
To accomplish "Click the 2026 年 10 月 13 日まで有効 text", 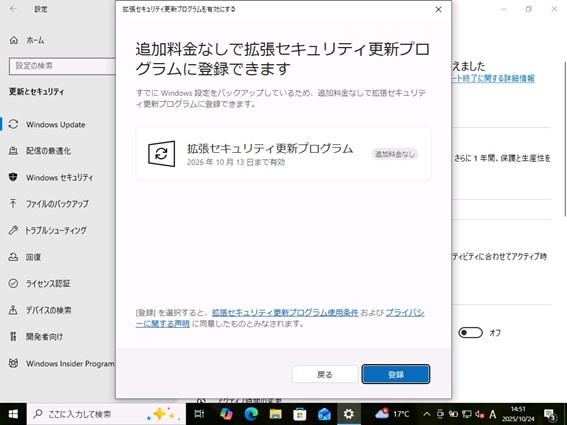I will click(236, 162).
